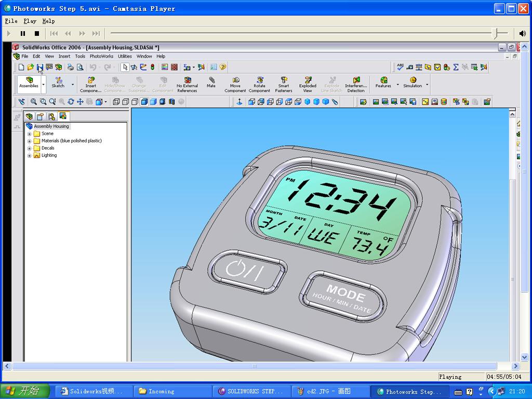Open the Assemblies toolbar dropdown arrow
Screen dimensions: 532x399
pos(44,85)
